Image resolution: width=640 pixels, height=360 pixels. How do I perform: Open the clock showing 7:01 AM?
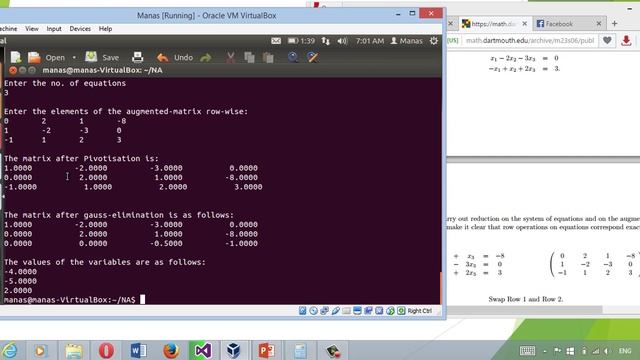(370, 41)
